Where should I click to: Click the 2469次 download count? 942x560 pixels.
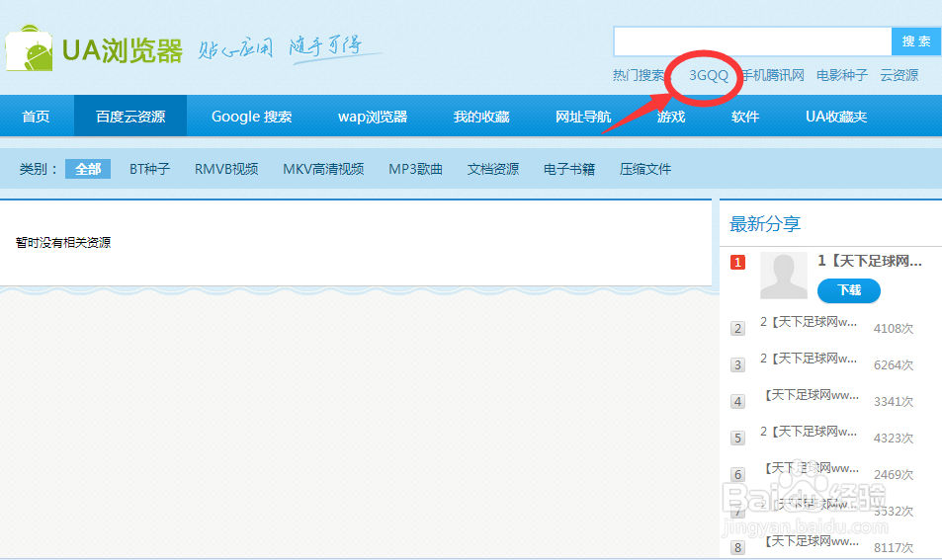pos(894,475)
